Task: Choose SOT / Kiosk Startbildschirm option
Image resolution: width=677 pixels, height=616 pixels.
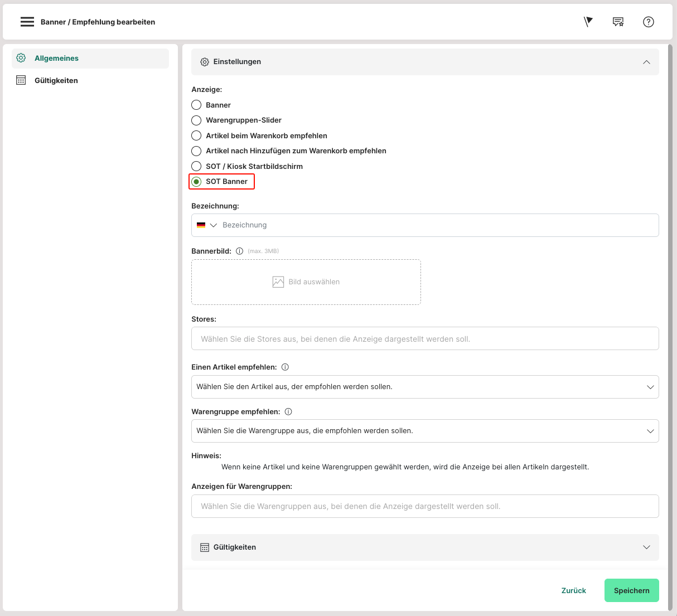Action: coord(196,166)
